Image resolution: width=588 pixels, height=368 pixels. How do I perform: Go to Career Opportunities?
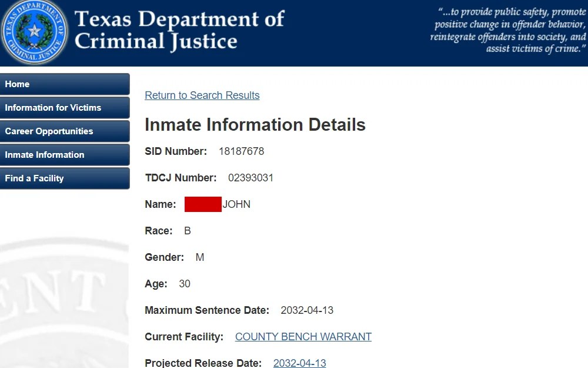tap(65, 131)
